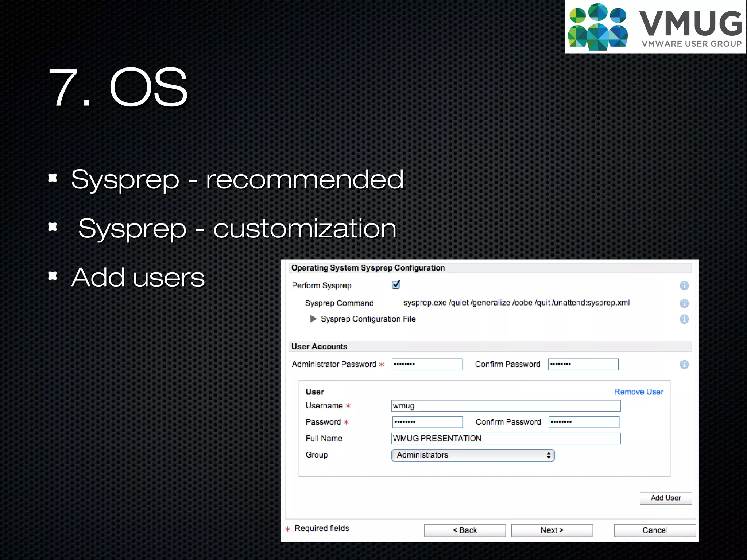
Task: Open the Group dropdown showing Administrators
Action: pos(473,455)
